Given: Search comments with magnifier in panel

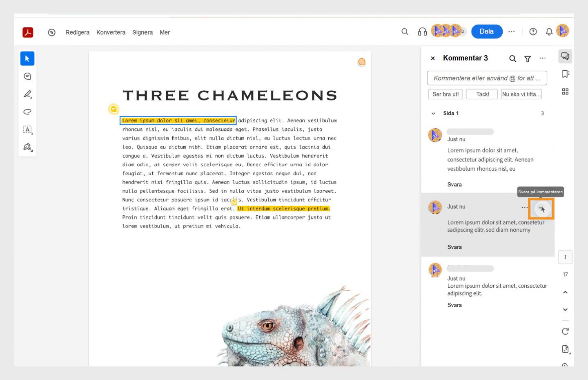Looking at the screenshot, I should (x=512, y=59).
